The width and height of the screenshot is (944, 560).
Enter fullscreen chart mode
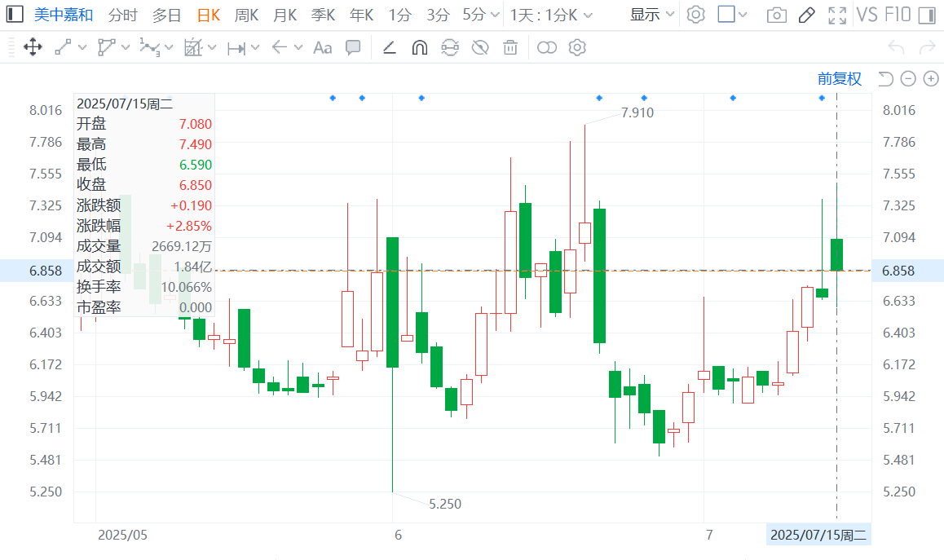coord(836,15)
